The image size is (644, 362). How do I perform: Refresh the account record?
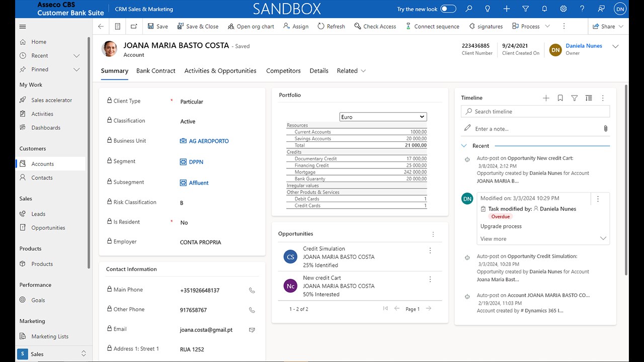pyautogui.click(x=332, y=27)
